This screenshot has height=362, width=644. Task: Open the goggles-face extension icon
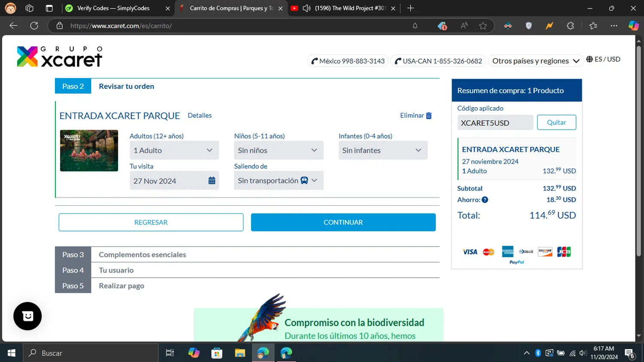coord(508,26)
